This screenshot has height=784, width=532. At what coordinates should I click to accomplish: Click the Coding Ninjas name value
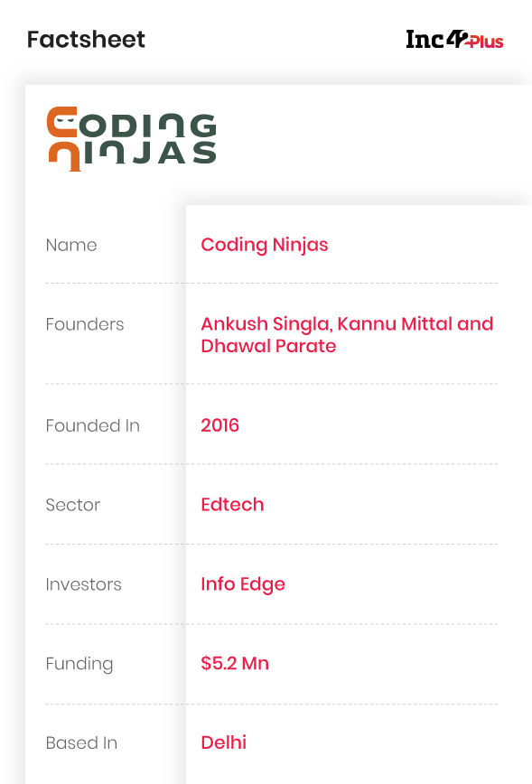(265, 245)
